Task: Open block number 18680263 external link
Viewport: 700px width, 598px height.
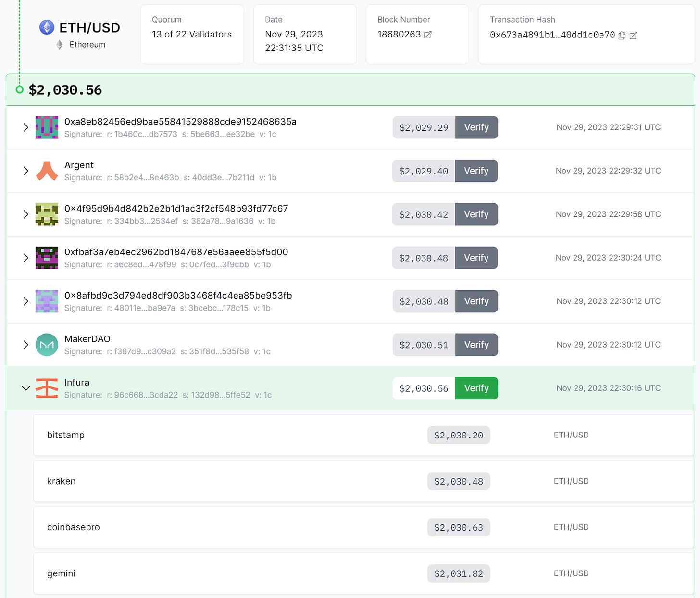Action: coord(427,35)
